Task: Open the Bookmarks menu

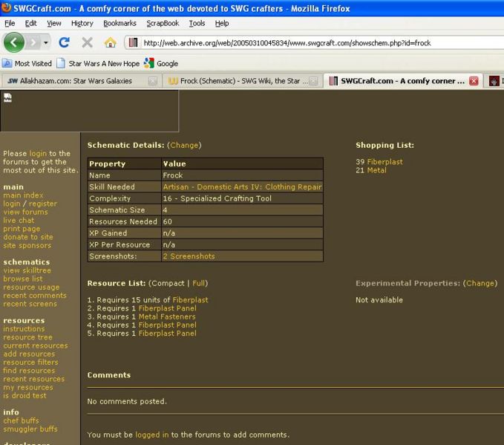Action: pyautogui.click(x=120, y=23)
